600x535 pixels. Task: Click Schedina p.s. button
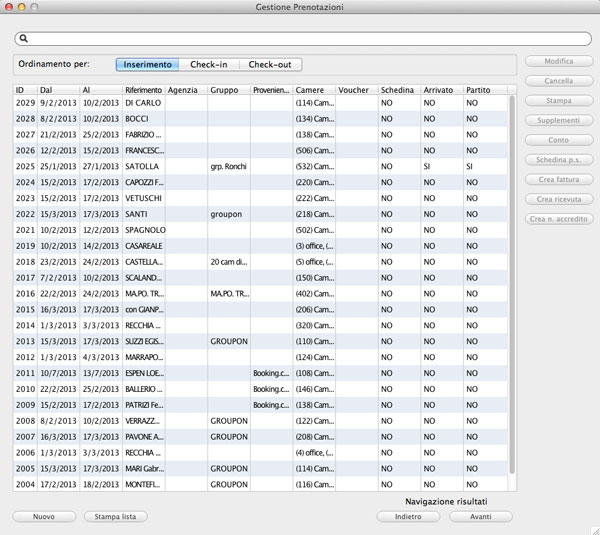tap(559, 160)
